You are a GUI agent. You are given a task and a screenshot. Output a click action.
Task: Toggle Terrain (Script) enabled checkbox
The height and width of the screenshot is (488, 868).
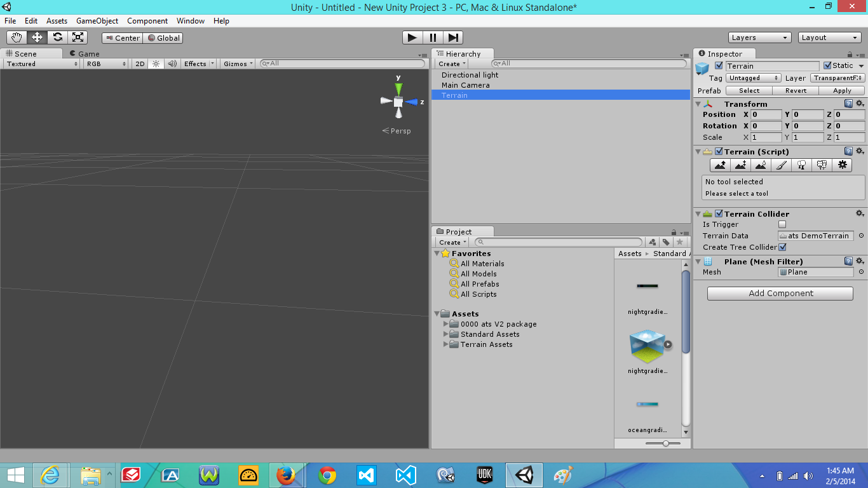pos(719,151)
